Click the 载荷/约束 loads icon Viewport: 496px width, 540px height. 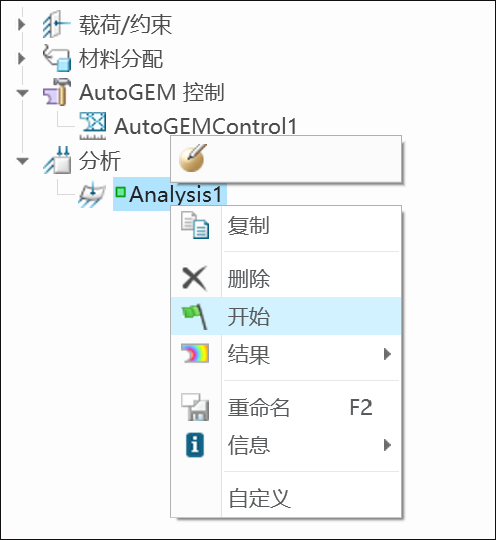pos(56,24)
